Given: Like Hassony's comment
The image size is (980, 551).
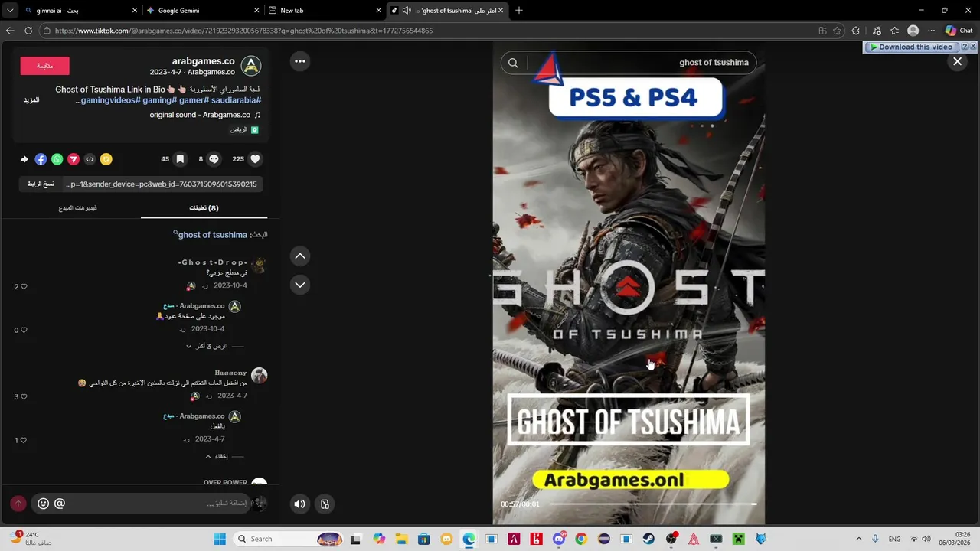Looking at the screenshot, I should coord(24,397).
